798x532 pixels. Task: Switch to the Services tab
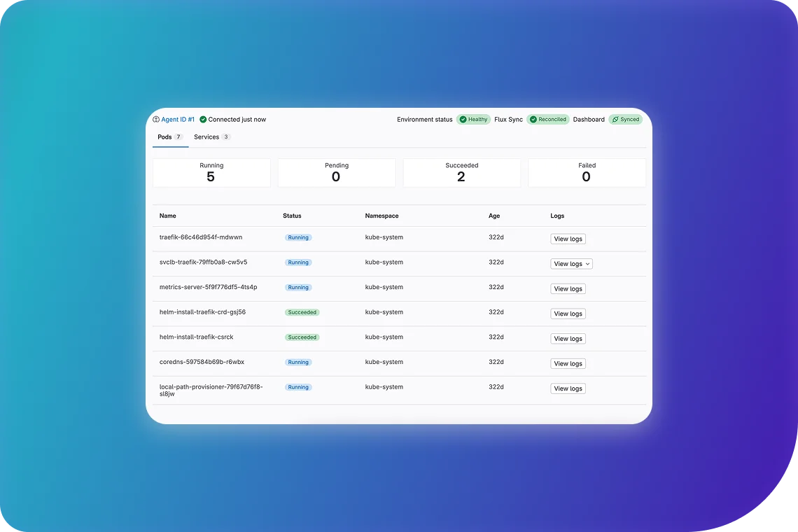211,137
